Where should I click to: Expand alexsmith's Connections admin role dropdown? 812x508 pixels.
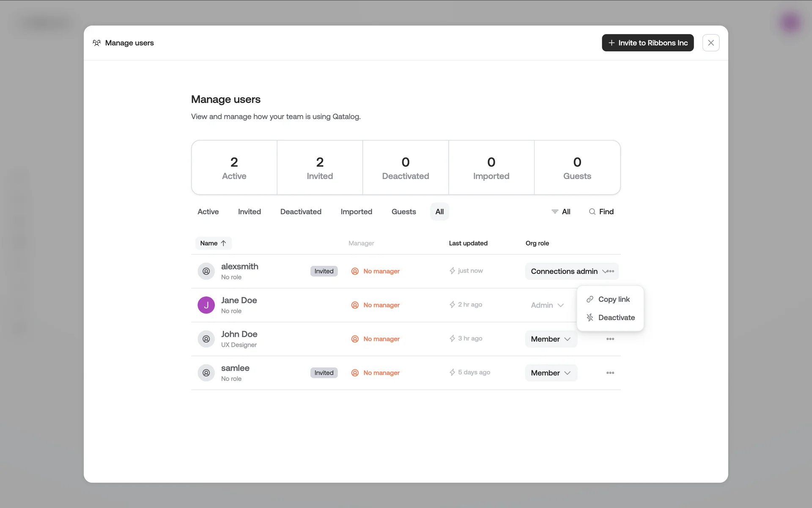(565, 271)
